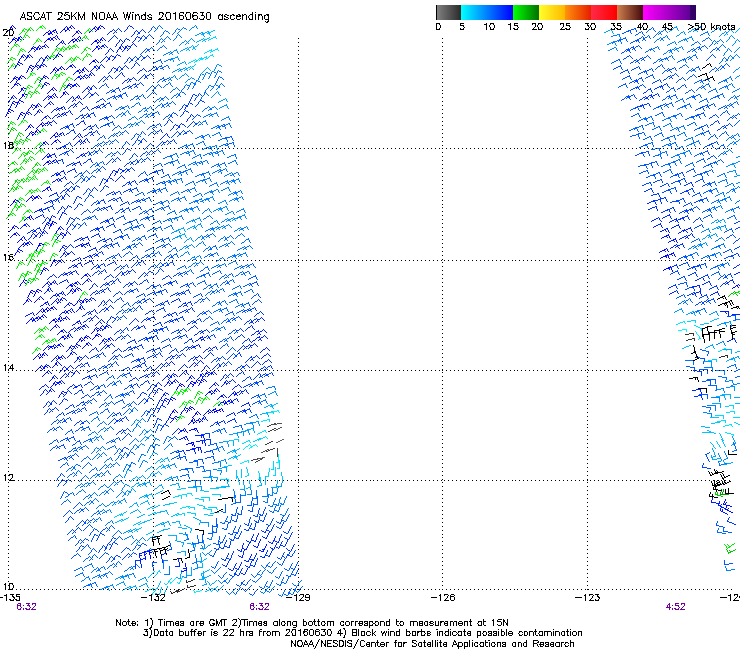Click the '0' tick label on the color legend
This screenshot has height=650, width=740.
[438, 27]
